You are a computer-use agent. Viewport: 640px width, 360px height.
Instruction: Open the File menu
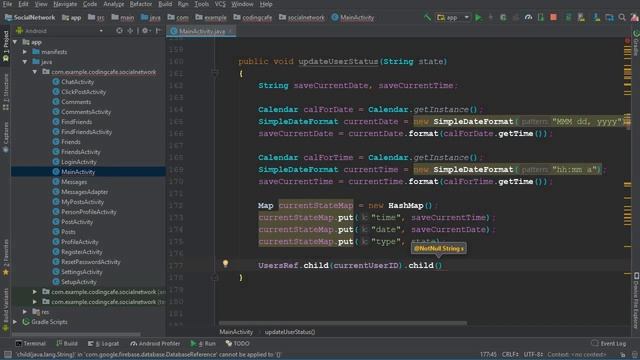[7, 4]
